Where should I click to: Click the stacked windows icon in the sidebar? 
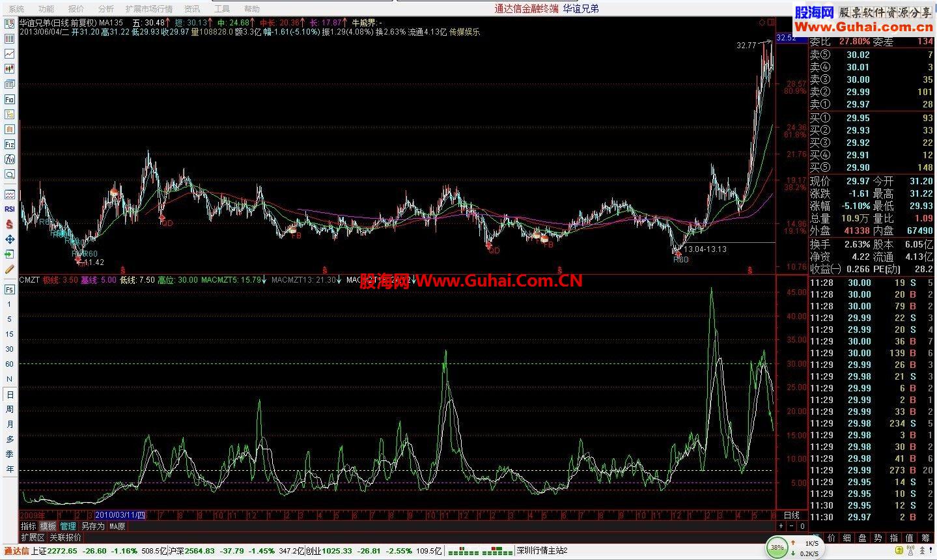10,84
